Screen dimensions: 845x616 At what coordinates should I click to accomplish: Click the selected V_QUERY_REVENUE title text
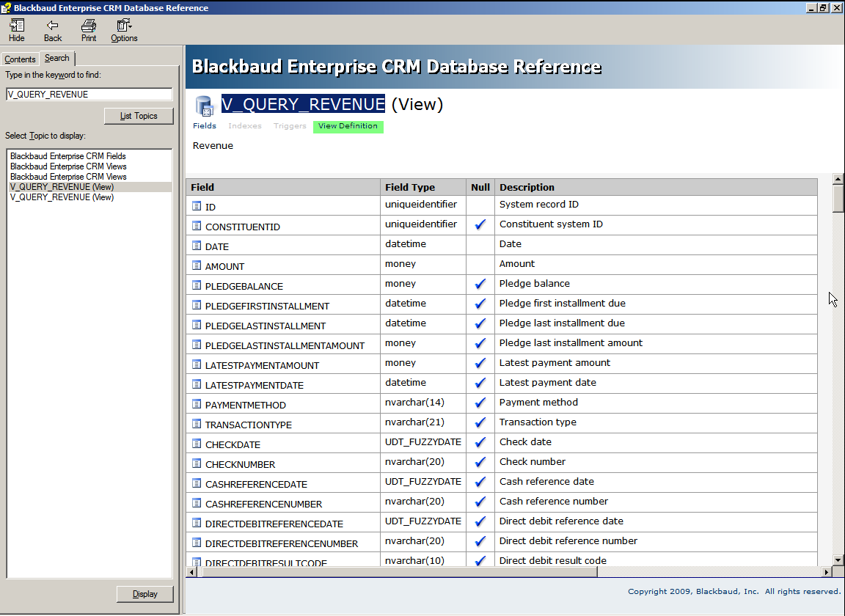(303, 104)
